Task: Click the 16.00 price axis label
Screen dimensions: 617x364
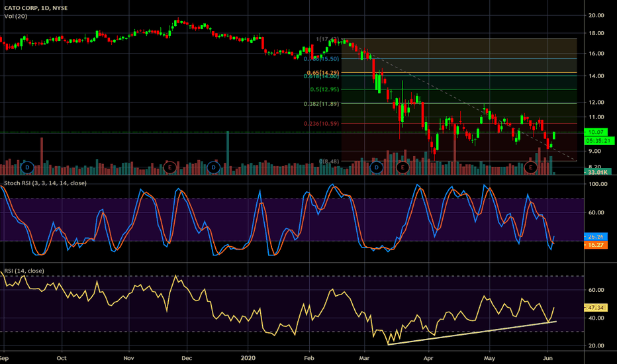Action: pos(596,54)
